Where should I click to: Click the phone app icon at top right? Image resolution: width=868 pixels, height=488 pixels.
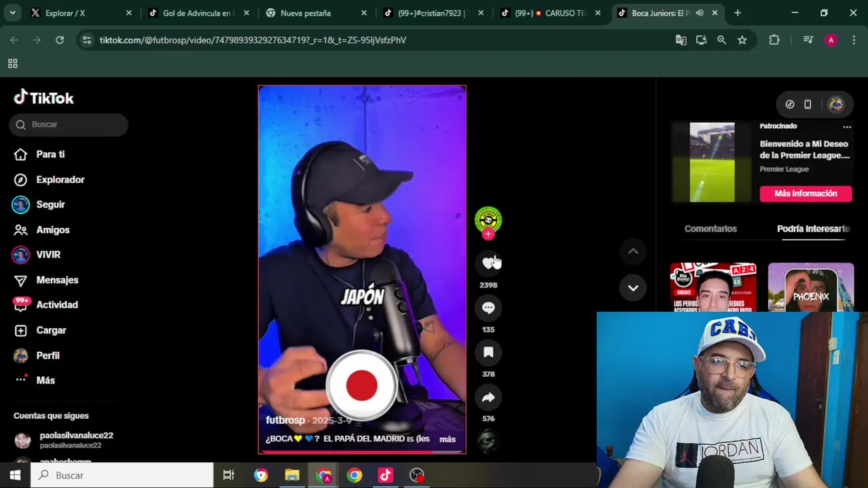tap(808, 104)
